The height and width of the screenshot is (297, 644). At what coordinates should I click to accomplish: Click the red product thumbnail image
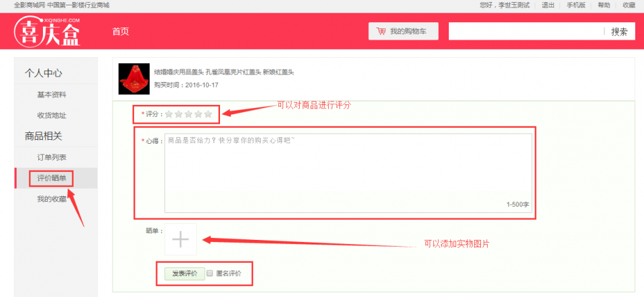pos(133,79)
